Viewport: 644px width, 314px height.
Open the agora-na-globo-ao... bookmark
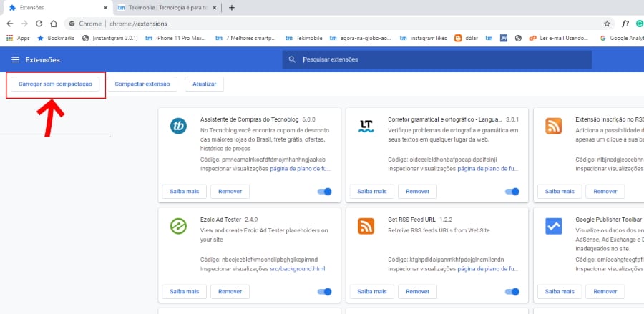tap(361, 38)
